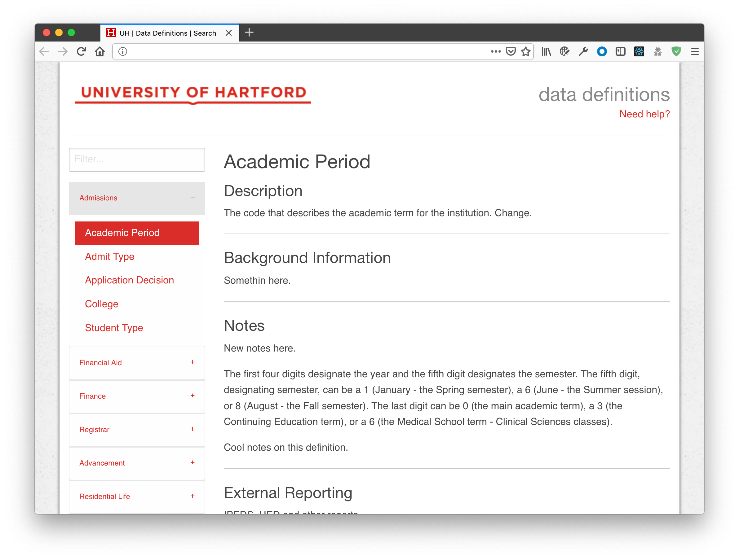The image size is (739, 560).
Task: Go to the browser home page
Action: [100, 52]
